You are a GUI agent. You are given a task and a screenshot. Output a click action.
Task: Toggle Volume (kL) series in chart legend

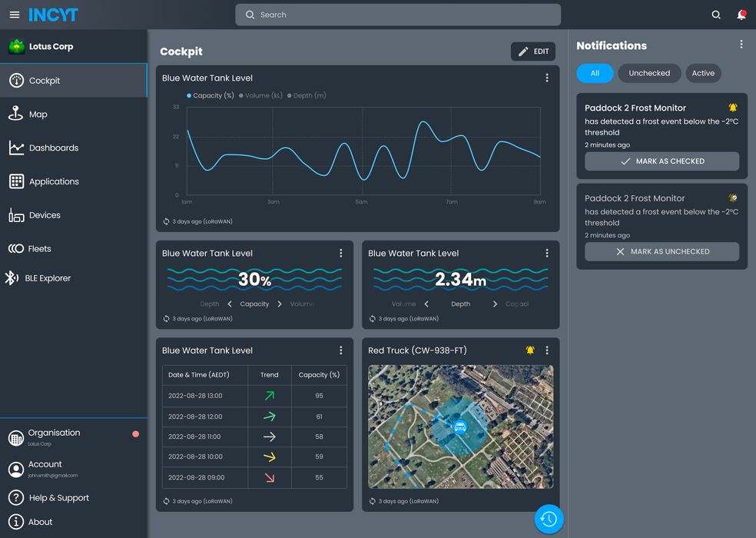pos(260,96)
